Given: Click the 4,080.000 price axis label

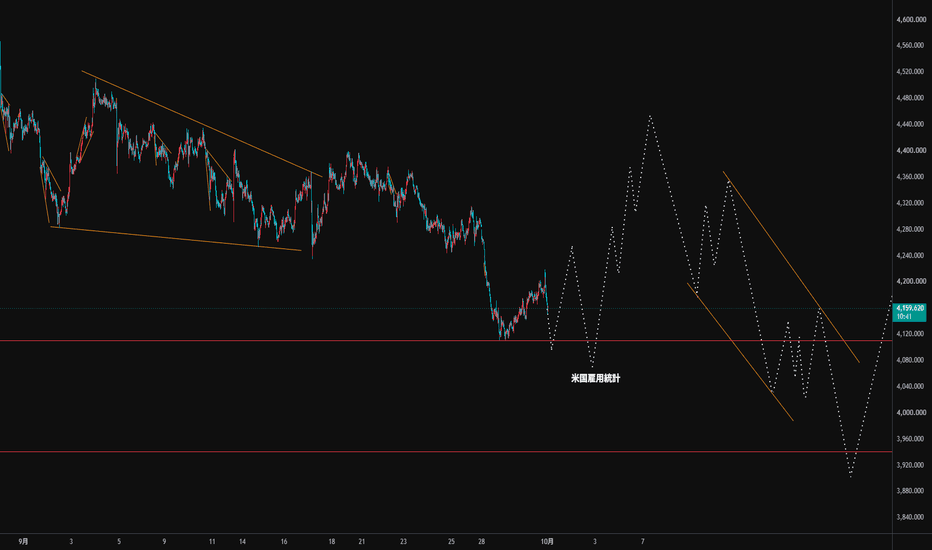Looking at the screenshot, I should tap(910, 360).
